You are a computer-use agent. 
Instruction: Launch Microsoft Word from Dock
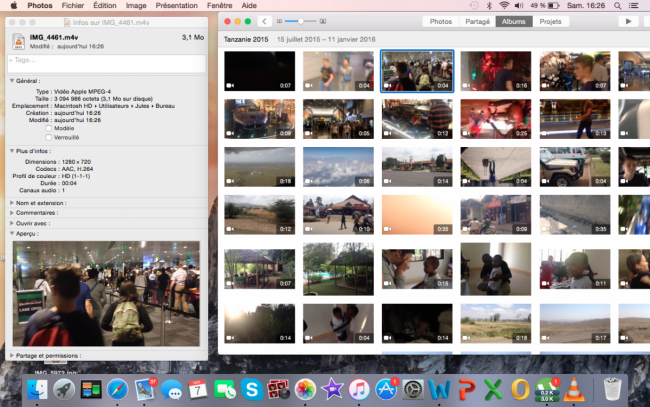coord(439,389)
